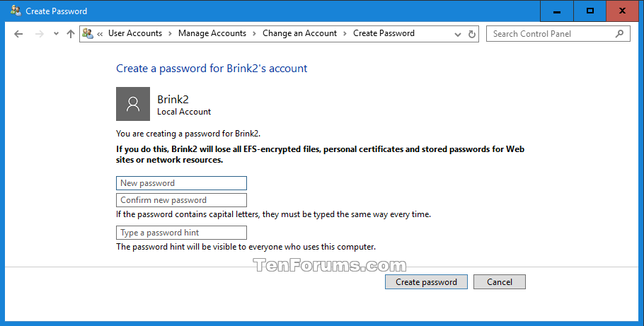Screen dimensions: 644x326
Task: Click the User Accounts address bar icon
Action: click(x=88, y=33)
